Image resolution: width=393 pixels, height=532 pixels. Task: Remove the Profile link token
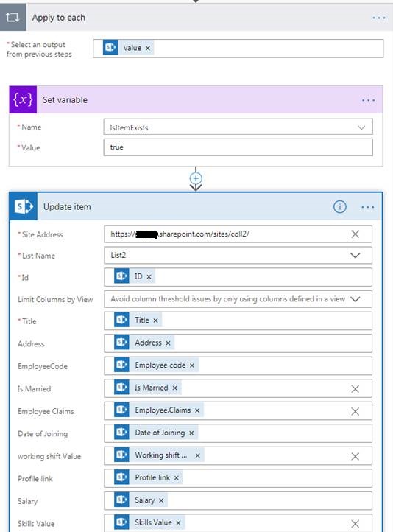(x=177, y=478)
